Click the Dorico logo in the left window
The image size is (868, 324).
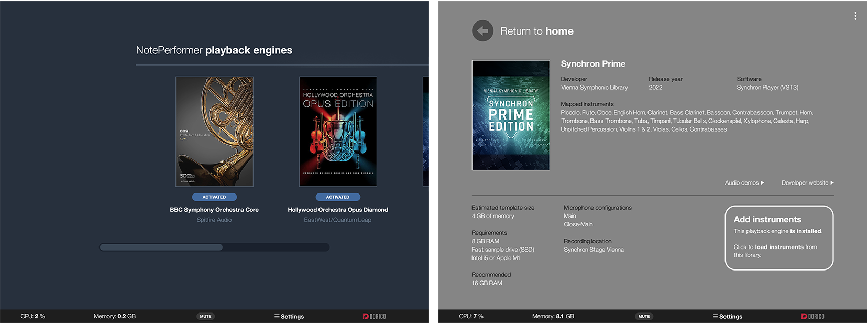click(374, 316)
